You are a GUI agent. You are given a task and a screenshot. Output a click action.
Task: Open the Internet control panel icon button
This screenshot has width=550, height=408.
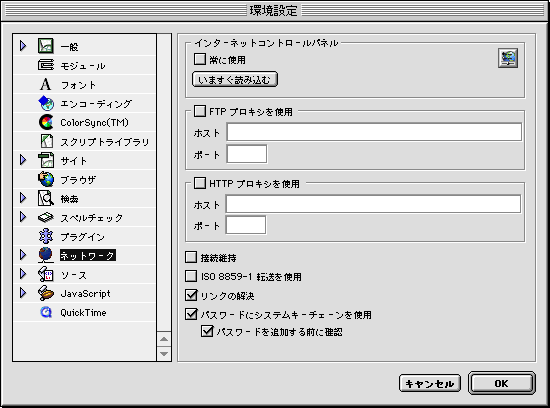(508, 58)
